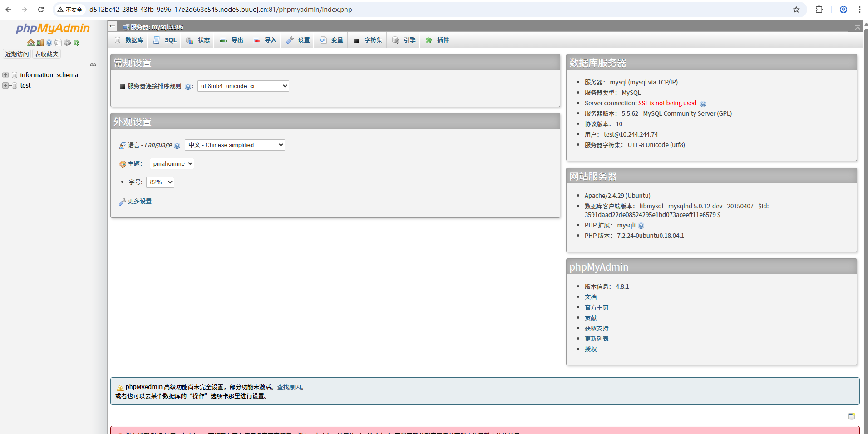868x434 pixels.
Task: Click SSL connection help icon
Action: [703, 104]
